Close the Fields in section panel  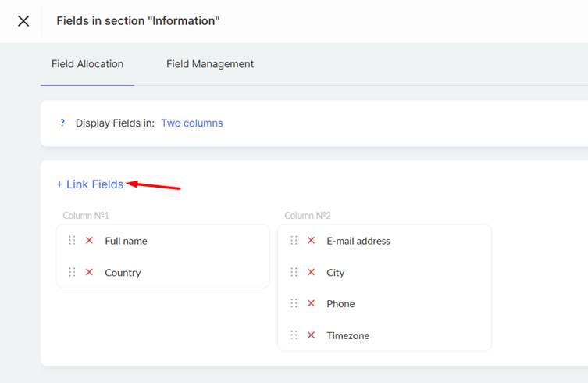coord(23,21)
